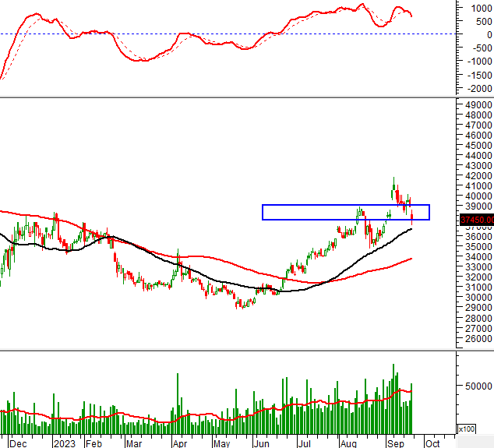Click the 50000 volume axis label
This screenshot has height=448, width=494.
coord(478,386)
